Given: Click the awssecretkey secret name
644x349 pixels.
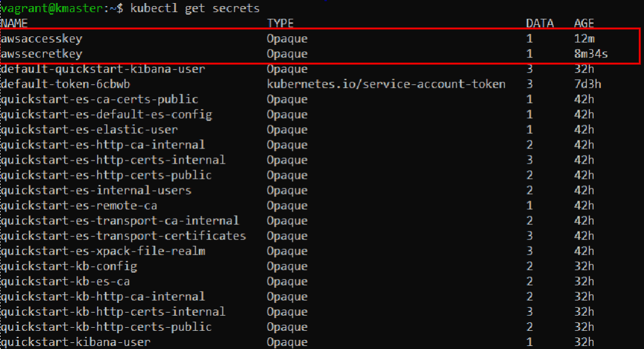Looking at the screenshot, I should click(x=41, y=54).
